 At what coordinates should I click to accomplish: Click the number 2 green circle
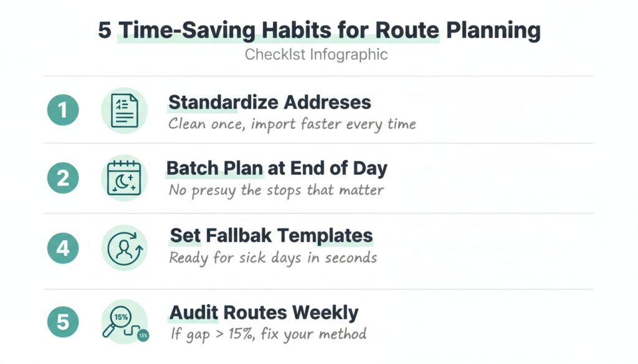[x=63, y=179]
